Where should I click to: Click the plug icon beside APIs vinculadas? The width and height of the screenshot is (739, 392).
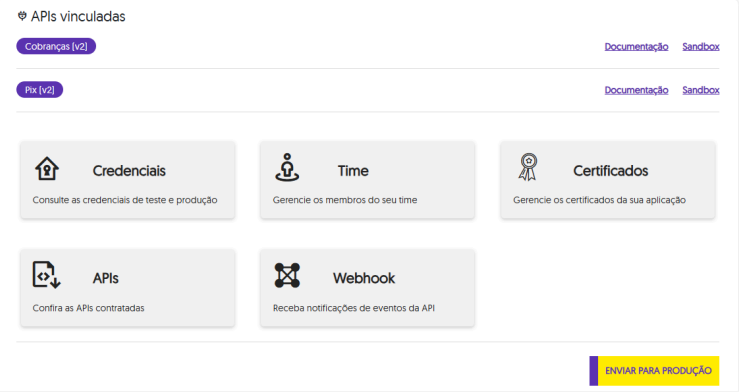coord(22,16)
